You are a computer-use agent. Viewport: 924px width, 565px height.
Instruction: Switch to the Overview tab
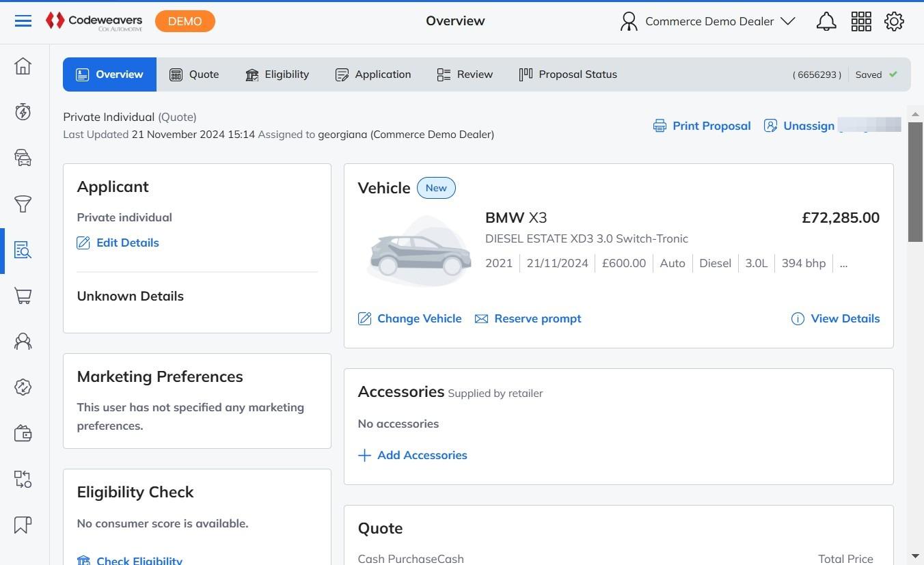coord(109,74)
